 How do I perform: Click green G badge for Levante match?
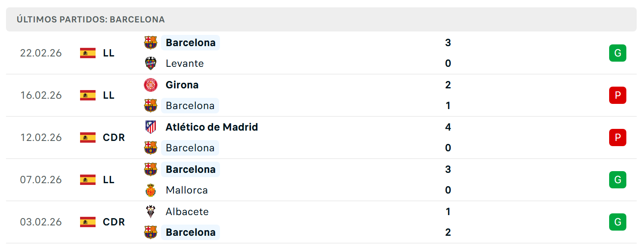pos(617,53)
